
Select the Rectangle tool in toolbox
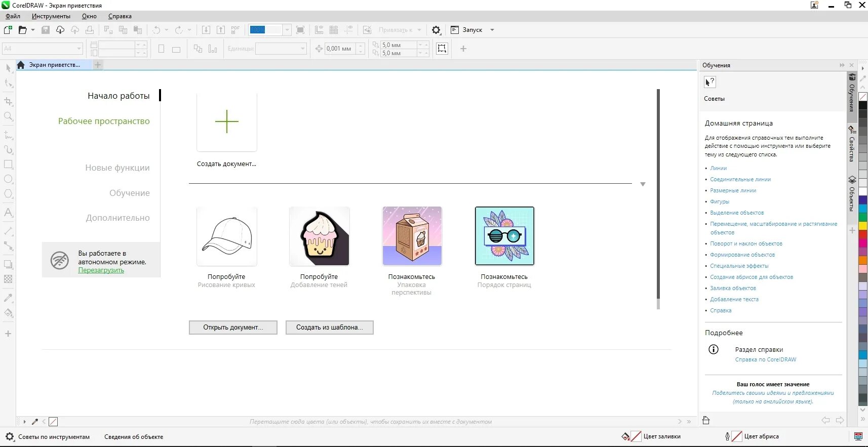pyautogui.click(x=8, y=165)
